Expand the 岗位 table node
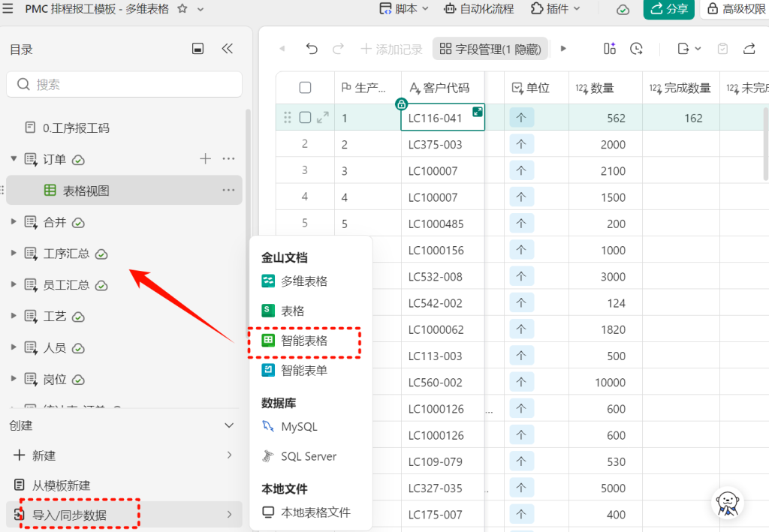The height and width of the screenshot is (532, 769). [x=14, y=378]
